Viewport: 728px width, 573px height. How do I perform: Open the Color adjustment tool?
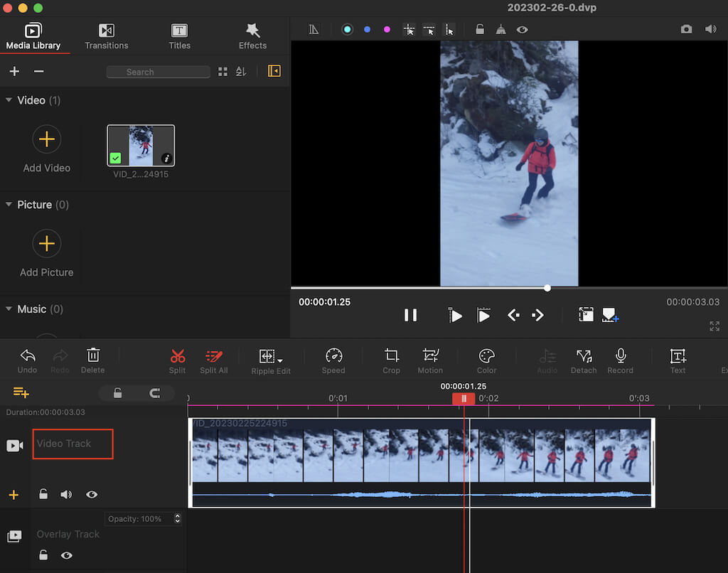pos(486,356)
